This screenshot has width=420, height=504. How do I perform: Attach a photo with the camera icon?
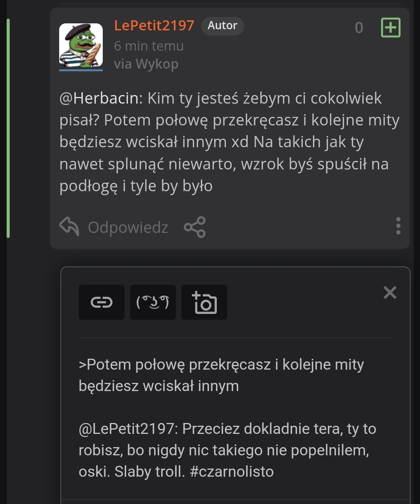pyautogui.click(x=204, y=302)
